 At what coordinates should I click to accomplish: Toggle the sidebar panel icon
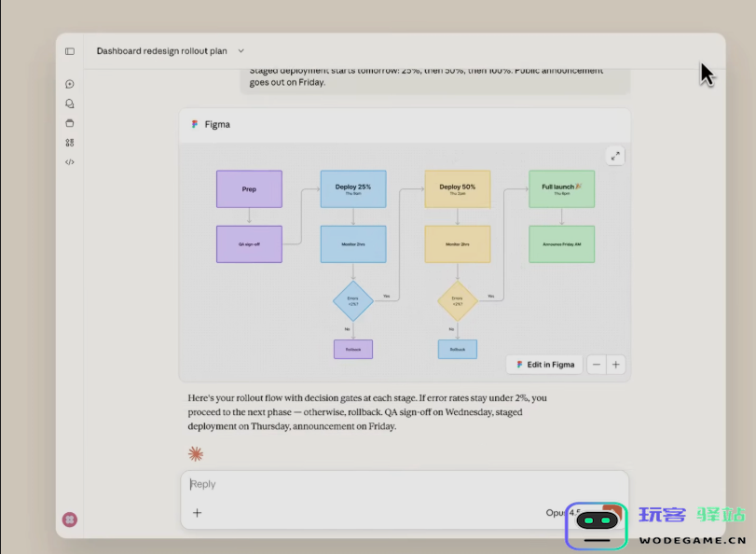(70, 51)
